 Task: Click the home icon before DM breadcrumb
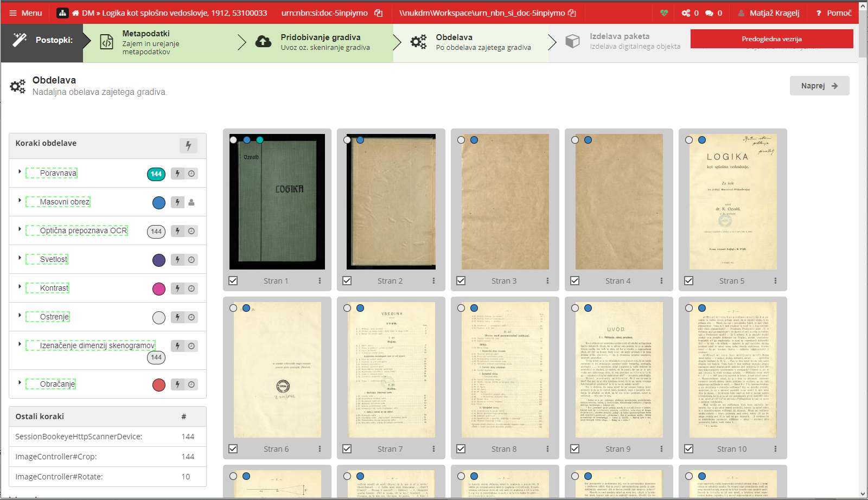75,13
